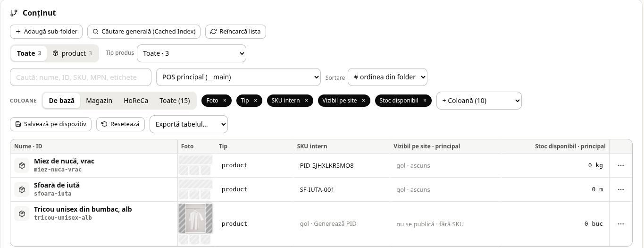
Task: Click Salvează pe dispozitiv button
Action: [x=50, y=124]
